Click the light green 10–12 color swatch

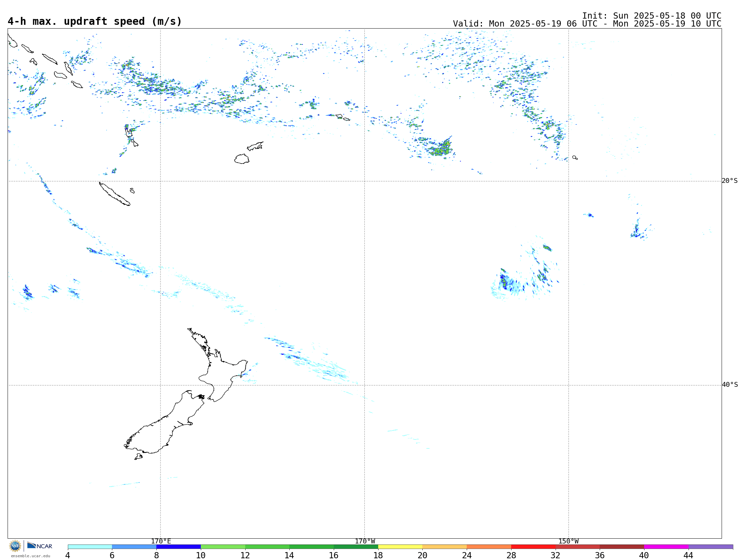223,547
